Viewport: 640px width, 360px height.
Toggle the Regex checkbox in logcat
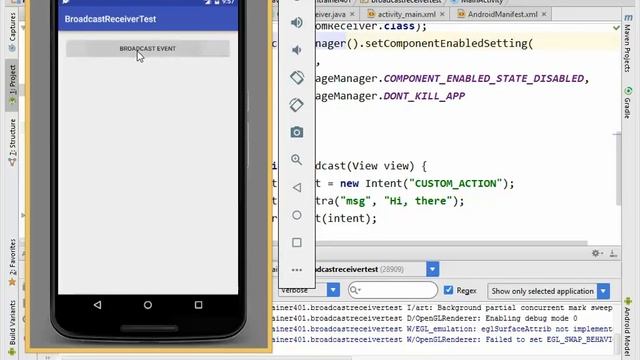coord(449,290)
